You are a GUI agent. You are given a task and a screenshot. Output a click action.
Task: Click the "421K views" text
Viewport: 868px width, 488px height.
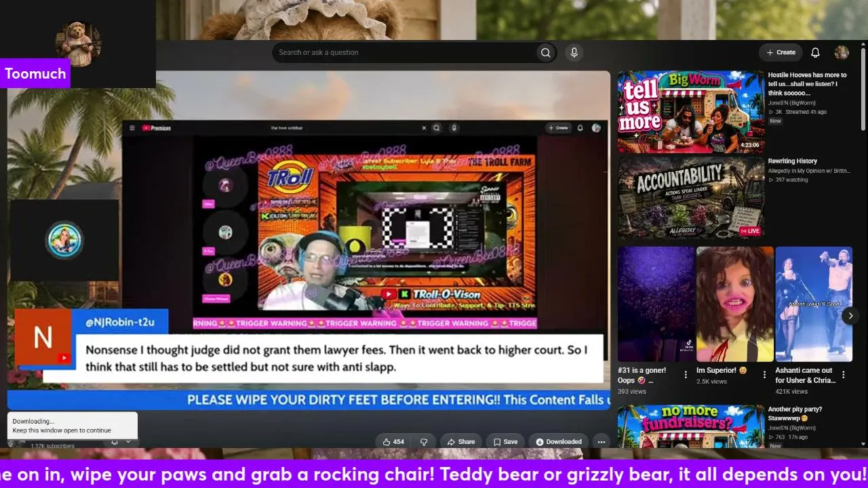(792, 392)
